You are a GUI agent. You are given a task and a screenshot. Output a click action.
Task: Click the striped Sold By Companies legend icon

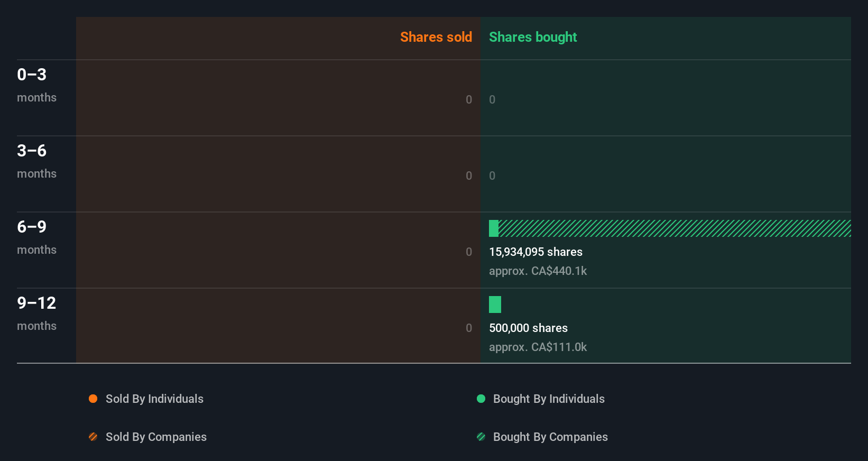(93, 437)
